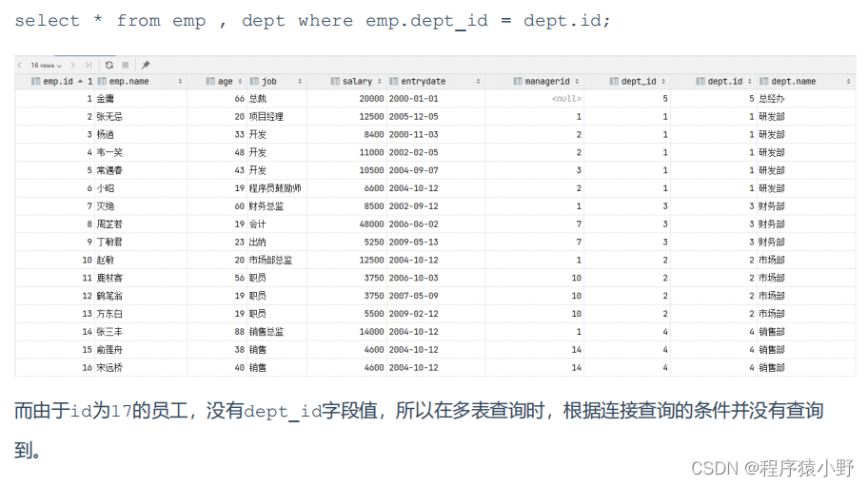Click the null managerid cell in row 1
Screen dimensions: 868x486
[566, 98]
